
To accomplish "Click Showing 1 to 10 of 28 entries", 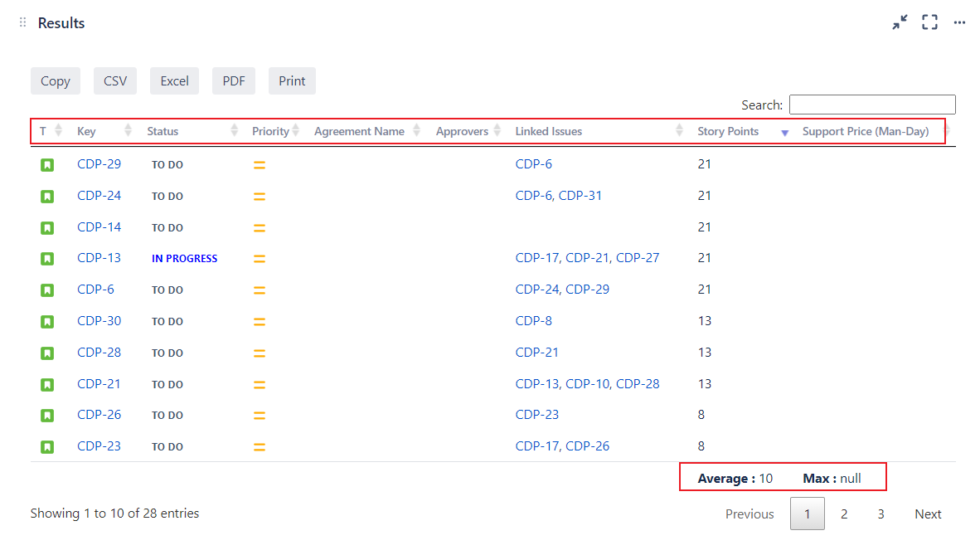I will pos(115,513).
